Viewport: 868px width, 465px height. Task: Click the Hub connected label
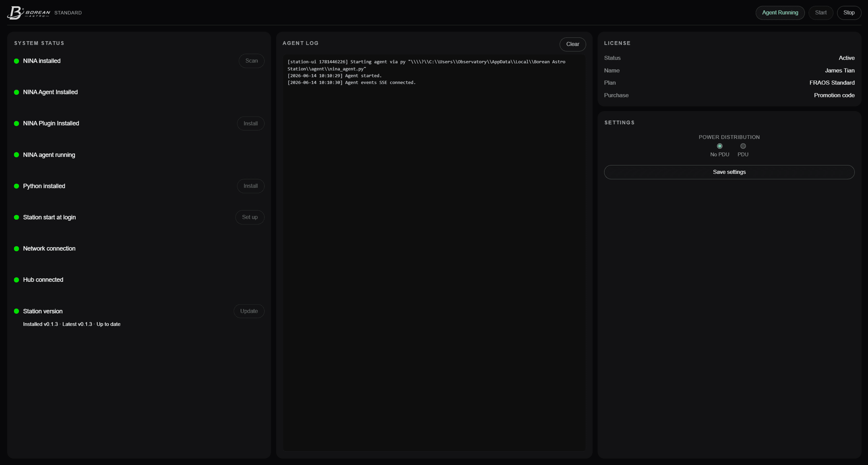point(43,280)
